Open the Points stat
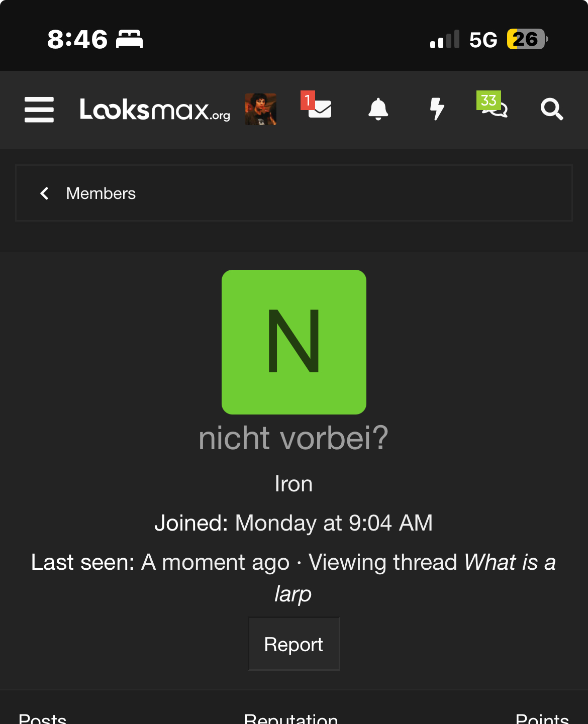The image size is (588, 724). pyautogui.click(x=542, y=718)
